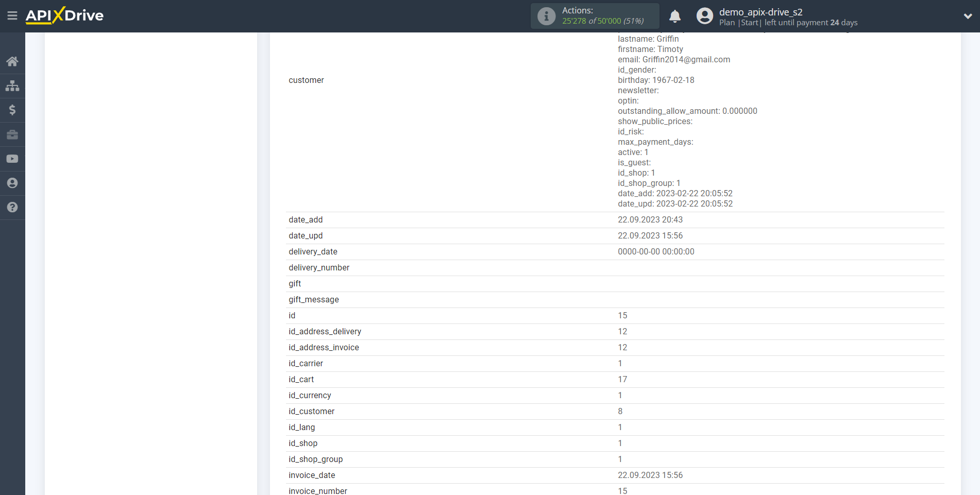Open the video tutorials sidebar icon
This screenshot has width=980, height=495.
click(12, 159)
